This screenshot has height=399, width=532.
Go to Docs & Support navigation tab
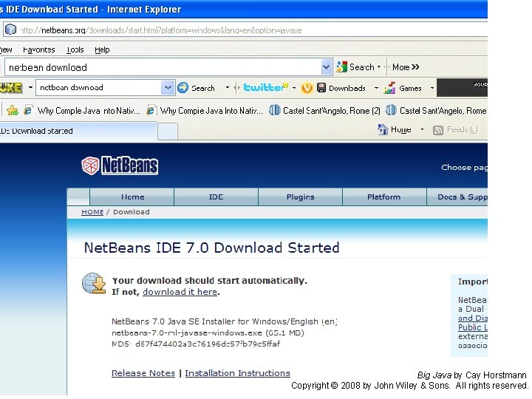coord(457,197)
